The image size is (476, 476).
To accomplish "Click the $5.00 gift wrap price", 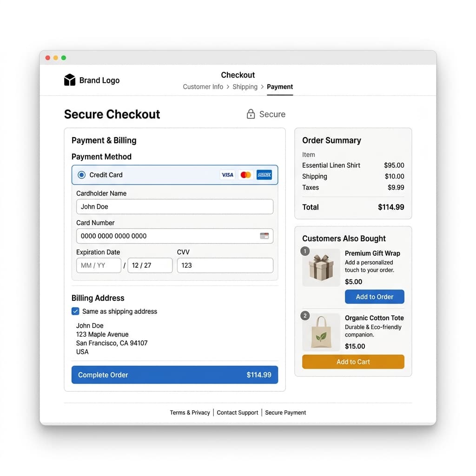I will click(353, 282).
